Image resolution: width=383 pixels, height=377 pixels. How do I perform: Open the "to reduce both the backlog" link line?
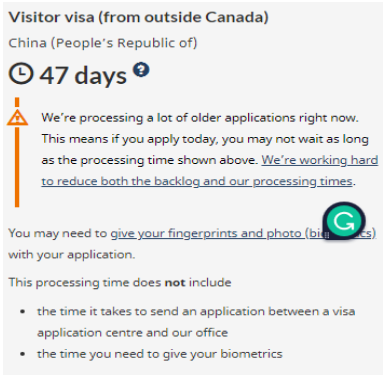click(x=197, y=181)
